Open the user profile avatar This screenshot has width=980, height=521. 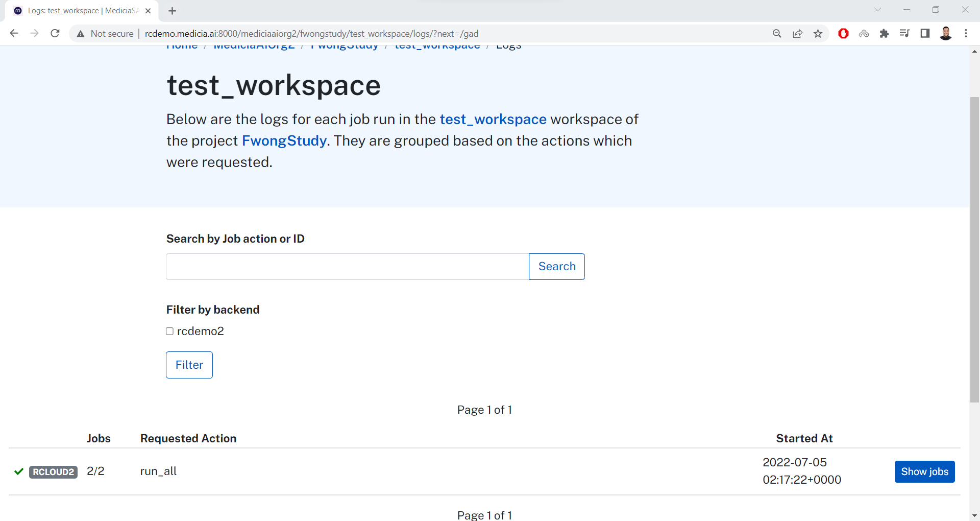(x=946, y=33)
